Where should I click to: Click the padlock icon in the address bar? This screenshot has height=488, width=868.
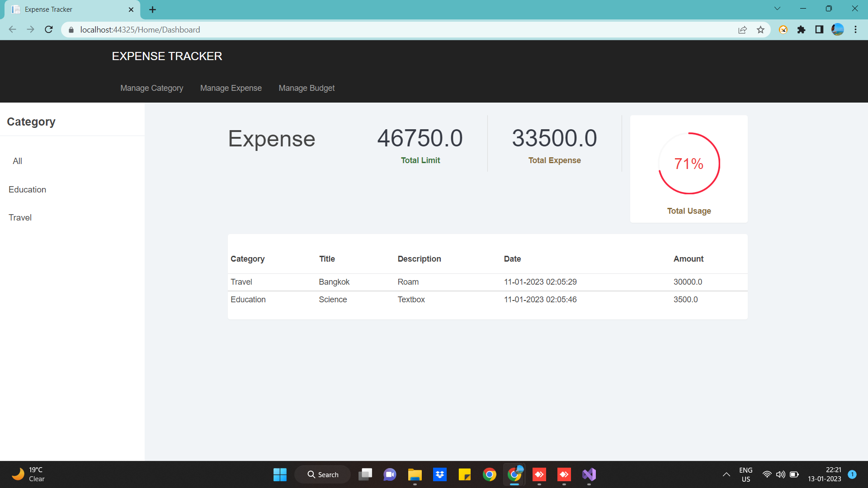pyautogui.click(x=71, y=29)
